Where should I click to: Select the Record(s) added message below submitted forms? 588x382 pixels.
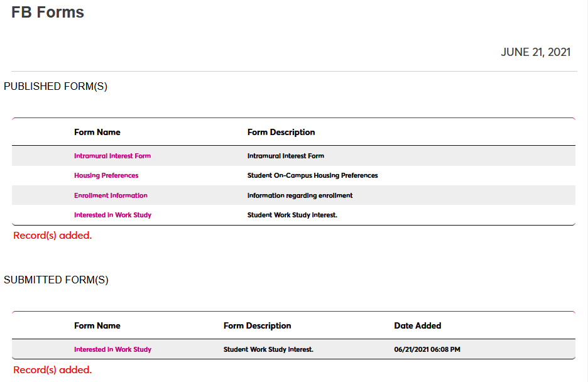pos(52,369)
